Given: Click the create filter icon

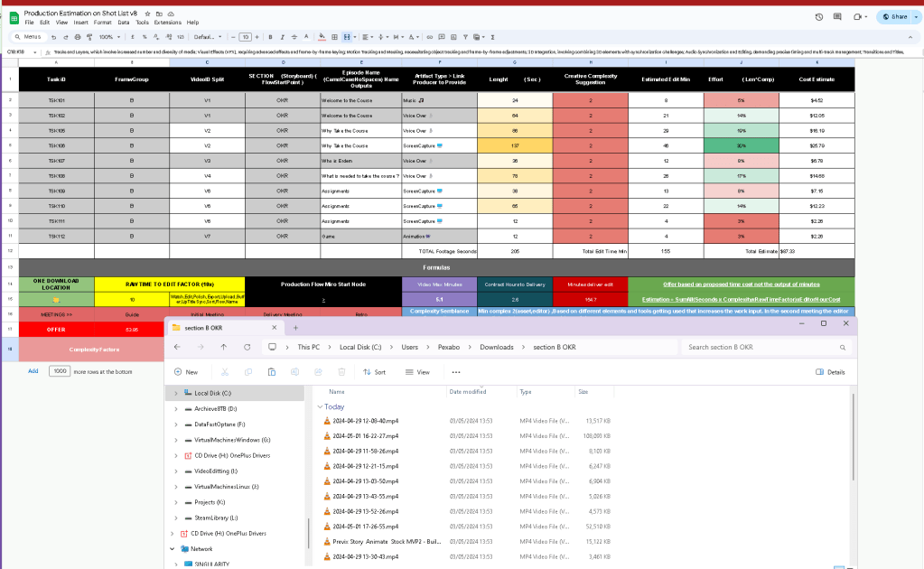Looking at the screenshot, I should click(x=465, y=37).
